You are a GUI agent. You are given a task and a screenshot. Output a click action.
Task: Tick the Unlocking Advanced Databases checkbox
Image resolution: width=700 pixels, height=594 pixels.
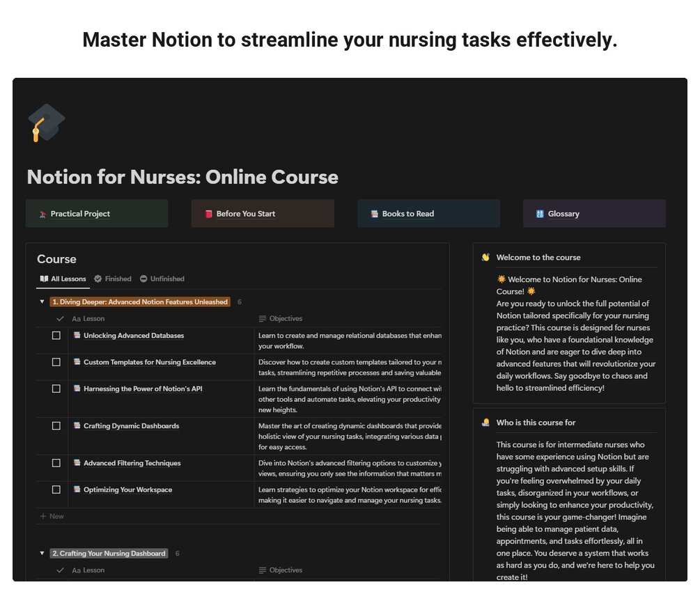(56, 336)
